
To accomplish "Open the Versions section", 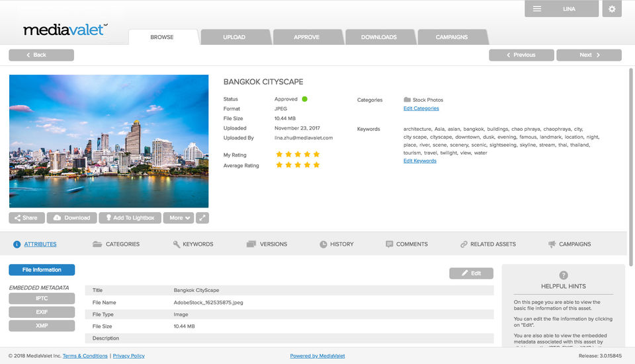I will pyautogui.click(x=267, y=244).
